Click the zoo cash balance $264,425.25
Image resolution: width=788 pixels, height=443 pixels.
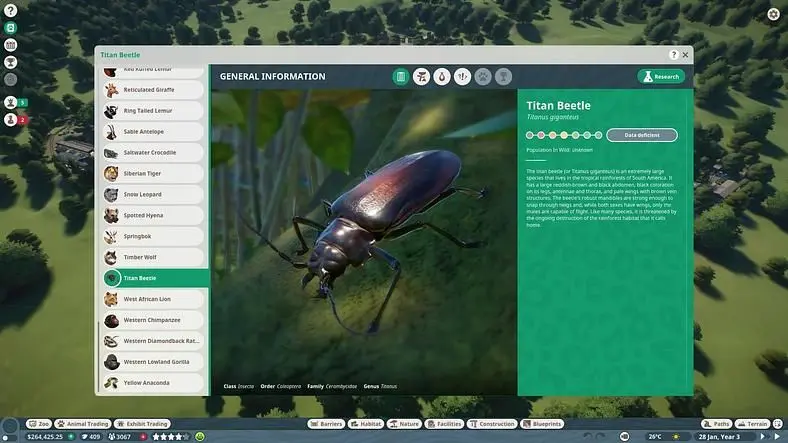[x=45, y=437]
